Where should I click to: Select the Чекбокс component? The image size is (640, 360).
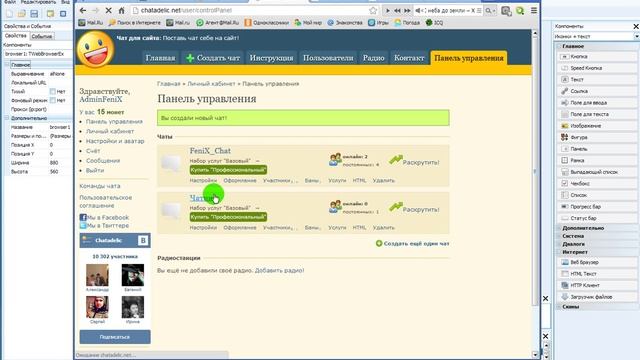click(x=596, y=184)
